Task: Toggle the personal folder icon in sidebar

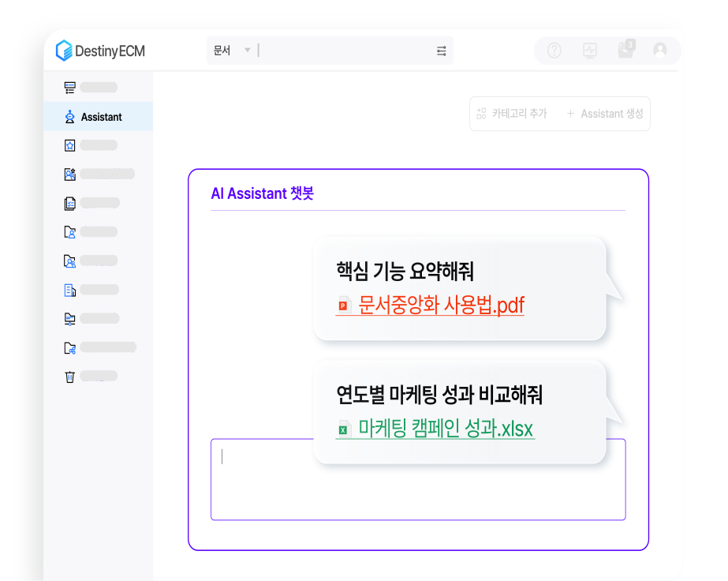Action: (69, 231)
